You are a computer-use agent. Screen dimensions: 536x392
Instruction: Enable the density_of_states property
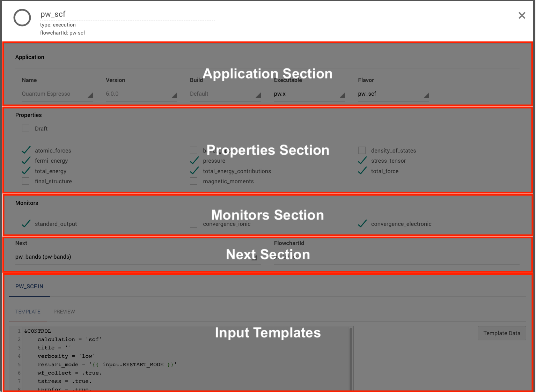(362, 150)
